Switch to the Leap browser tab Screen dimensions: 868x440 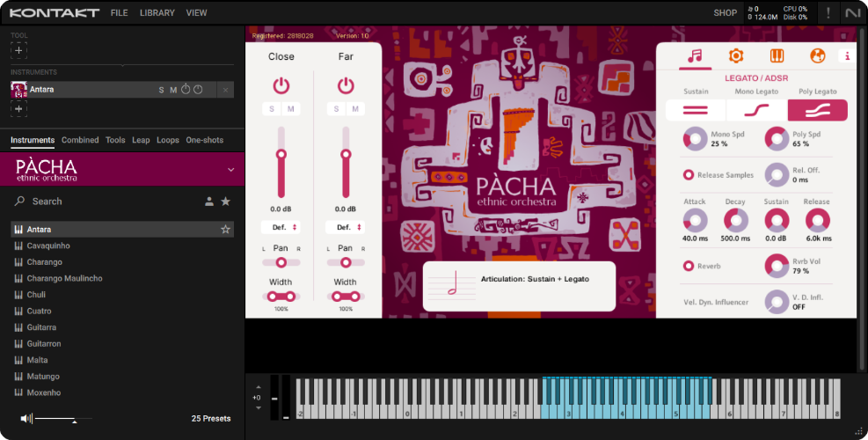point(141,140)
